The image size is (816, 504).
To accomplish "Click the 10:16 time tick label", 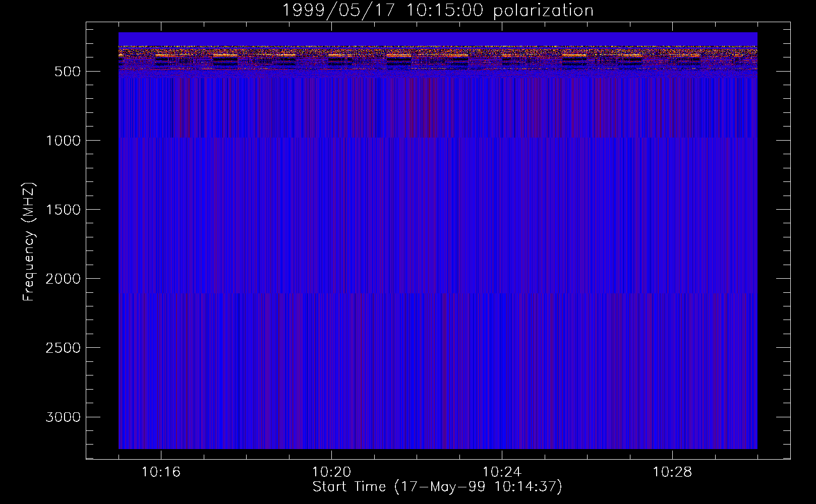I will (161, 472).
